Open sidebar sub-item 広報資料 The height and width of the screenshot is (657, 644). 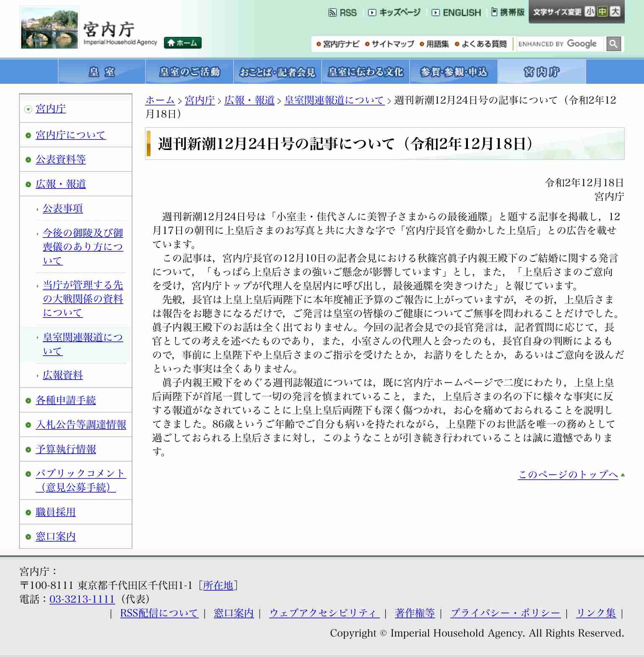coord(63,375)
